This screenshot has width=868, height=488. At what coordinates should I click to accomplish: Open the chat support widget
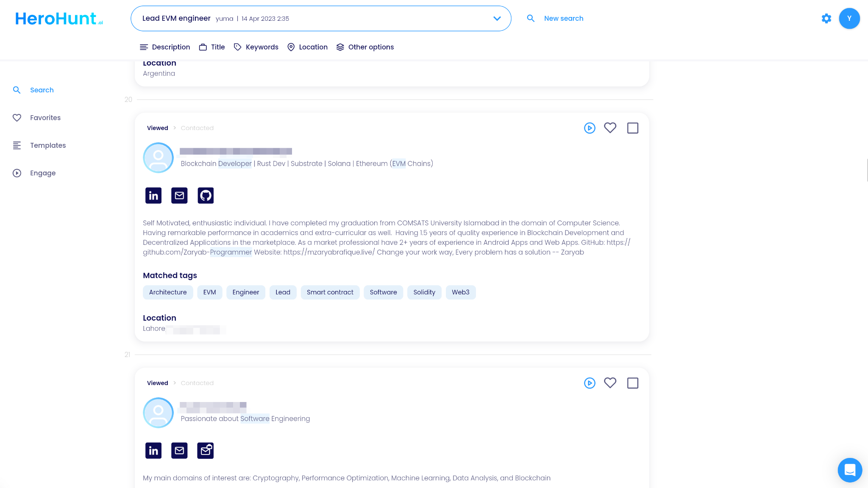pos(850,470)
